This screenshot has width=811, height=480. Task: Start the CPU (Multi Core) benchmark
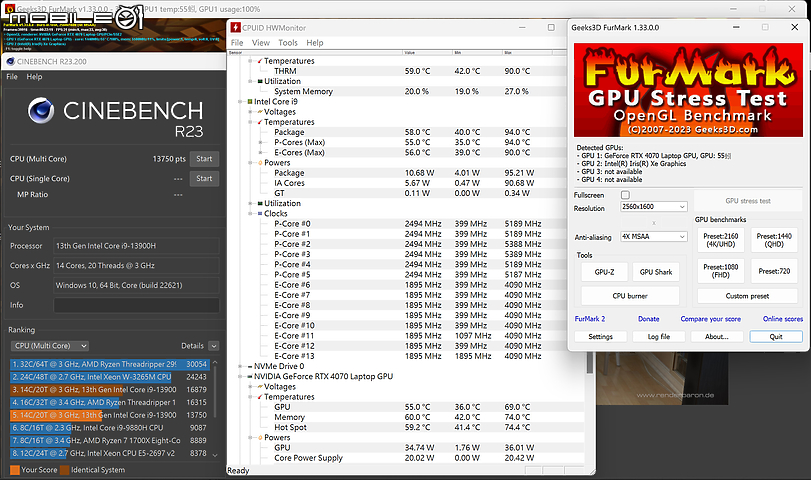pyautogui.click(x=204, y=159)
